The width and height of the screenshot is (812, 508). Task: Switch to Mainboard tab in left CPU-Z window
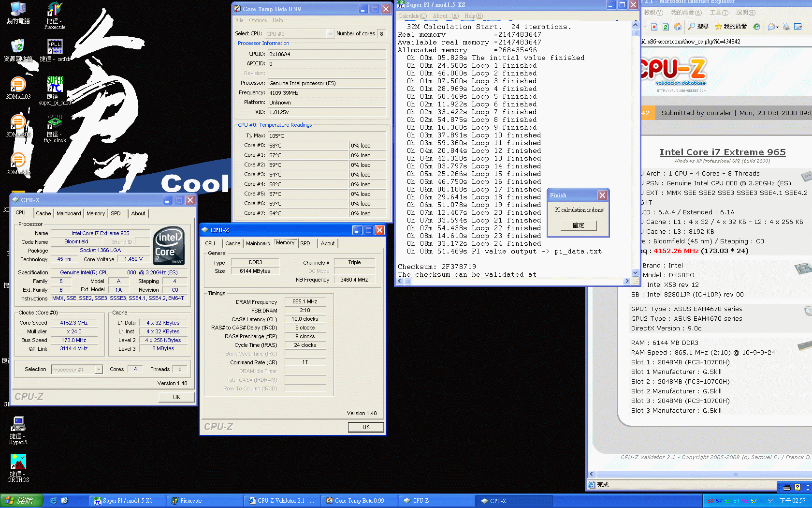pyautogui.click(x=69, y=213)
